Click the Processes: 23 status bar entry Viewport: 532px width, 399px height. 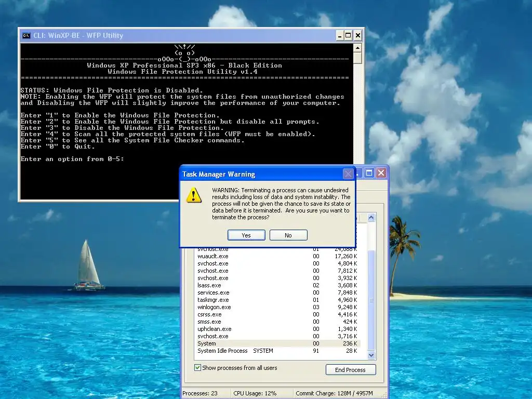click(x=200, y=393)
